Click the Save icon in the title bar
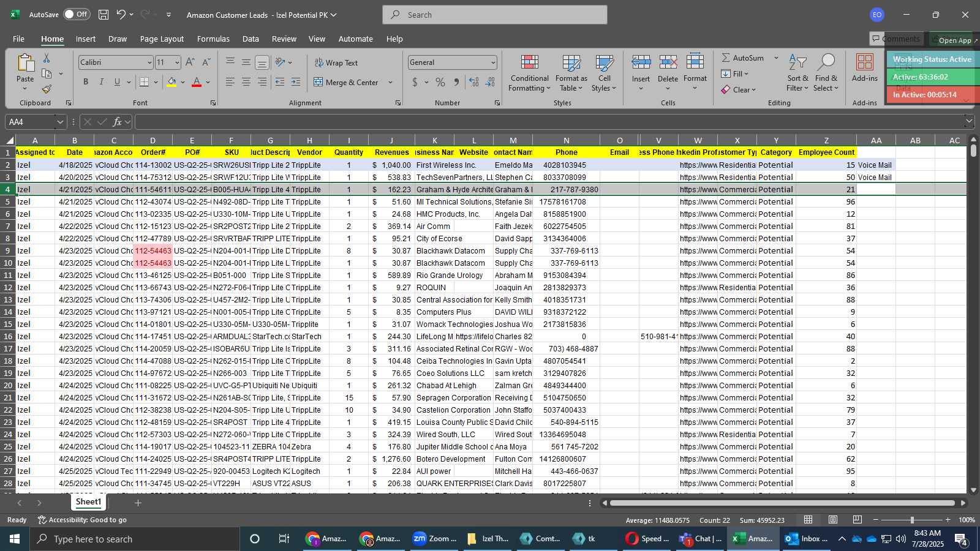Screen dimensions: 980x551 pos(104,15)
